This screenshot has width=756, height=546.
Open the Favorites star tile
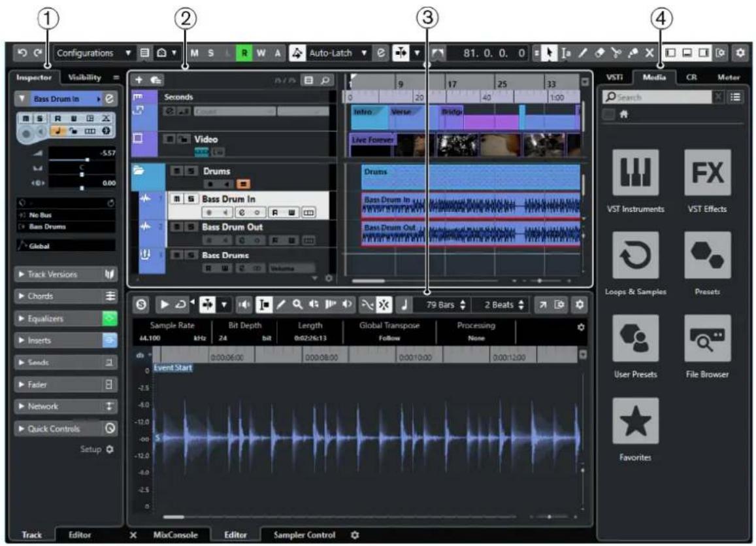click(635, 420)
